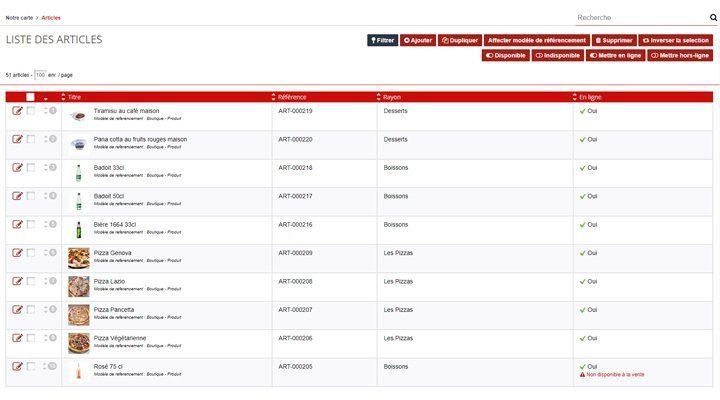Check the select-all checkbox in table header

coord(31,97)
